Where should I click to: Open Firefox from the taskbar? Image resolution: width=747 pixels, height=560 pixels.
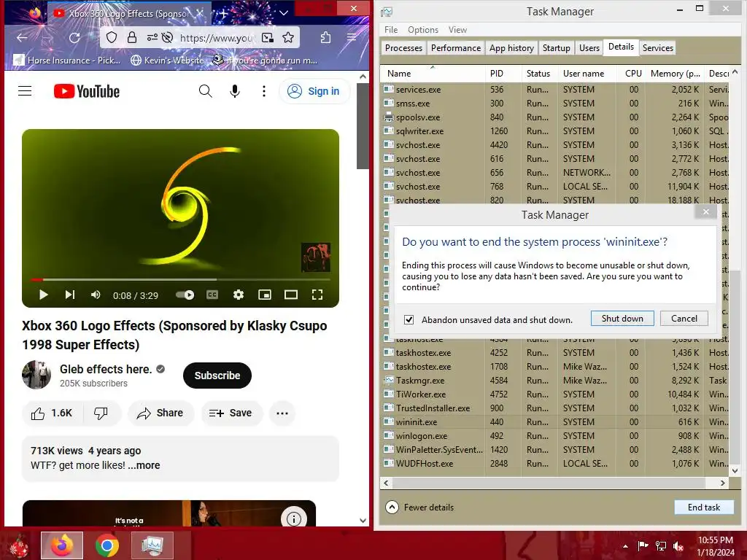pyautogui.click(x=62, y=545)
